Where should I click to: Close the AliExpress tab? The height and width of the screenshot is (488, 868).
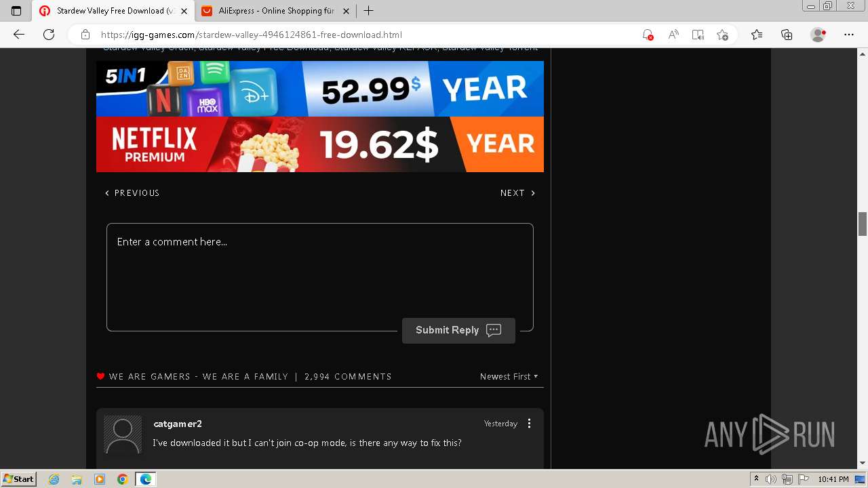coord(346,11)
